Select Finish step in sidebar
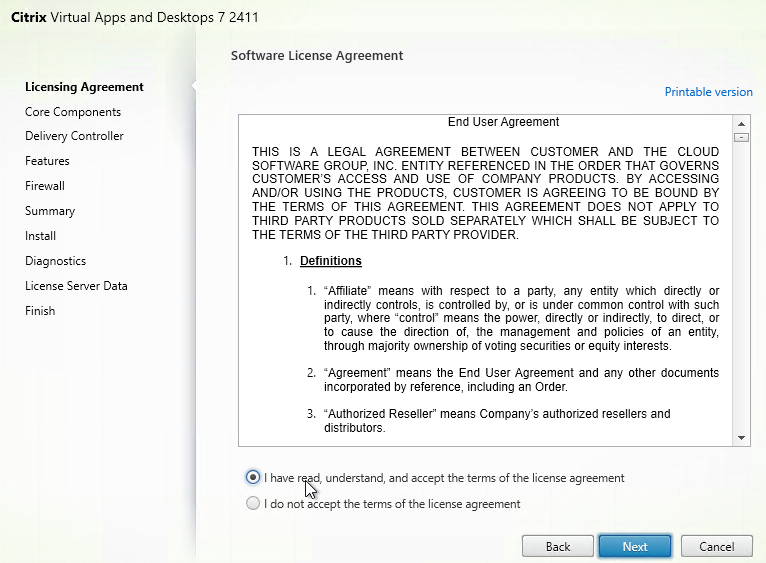The image size is (766, 563). tap(40, 311)
